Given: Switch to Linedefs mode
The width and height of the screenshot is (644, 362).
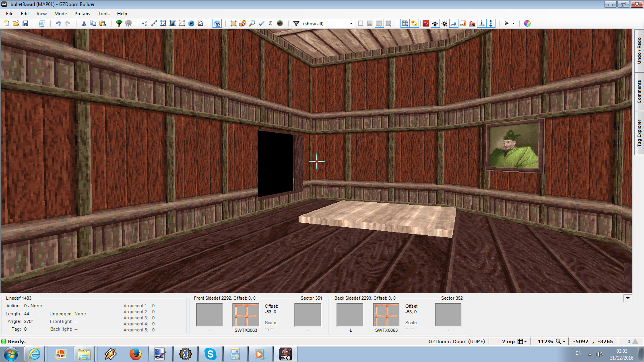Looking at the screenshot, I should [x=154, y=23].
